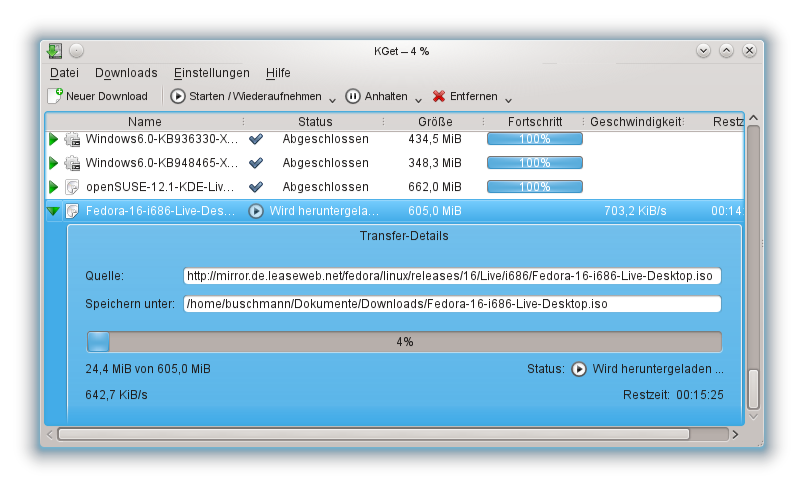Click disc image icon of openSUSE-12.1-KDE
The height and width of the screenshot is (487, 804).
click(72, 187)
